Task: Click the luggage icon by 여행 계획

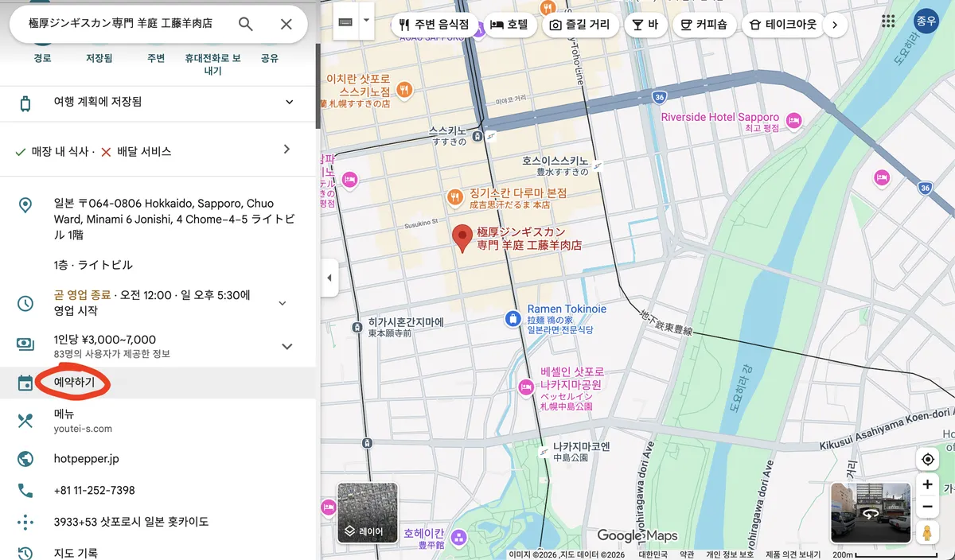Action: 25,103
